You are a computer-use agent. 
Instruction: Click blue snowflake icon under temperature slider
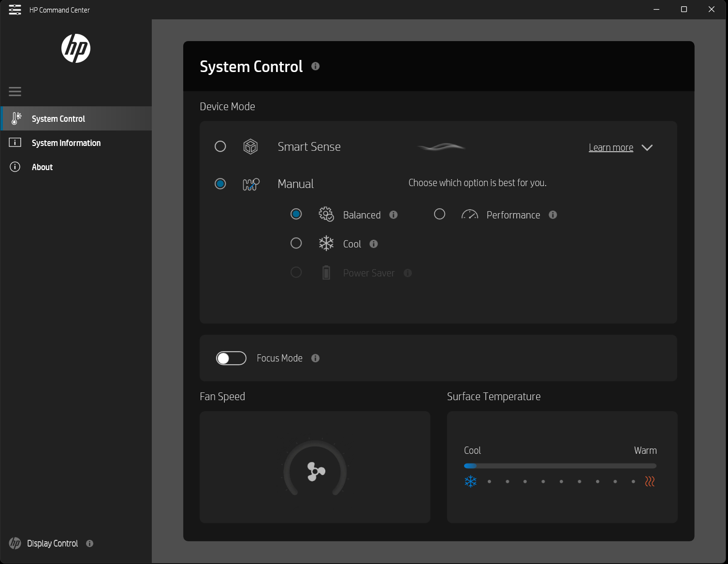pos(471,481)
